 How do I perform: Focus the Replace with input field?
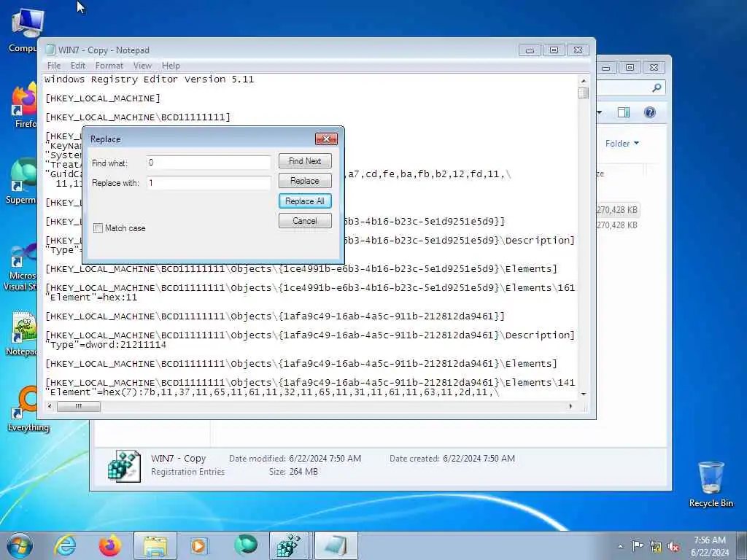209,183
